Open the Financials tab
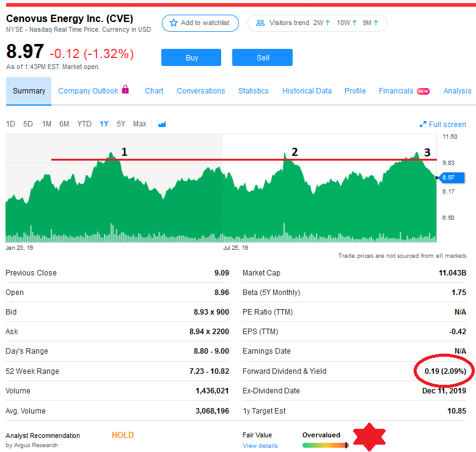This screenshot has height=452, width=476. click(396, 91)
